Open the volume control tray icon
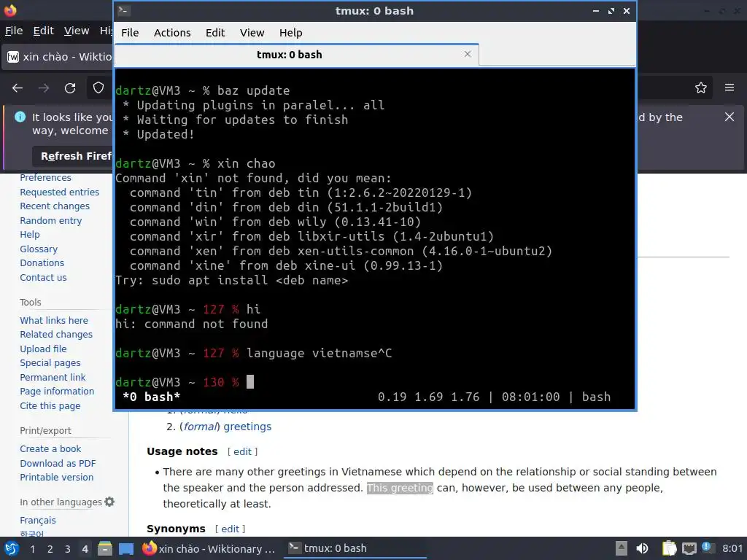 pyautogui.click(x=642, y=548)
